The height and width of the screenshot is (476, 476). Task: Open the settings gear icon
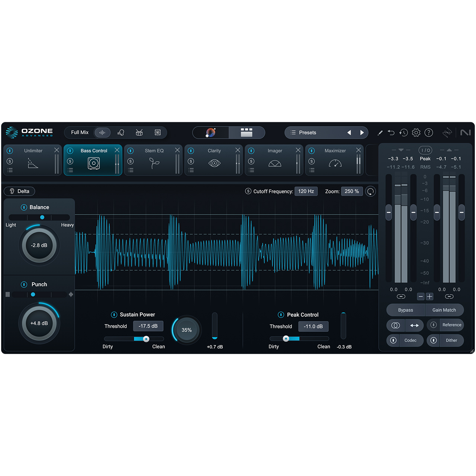pos(416,132)
